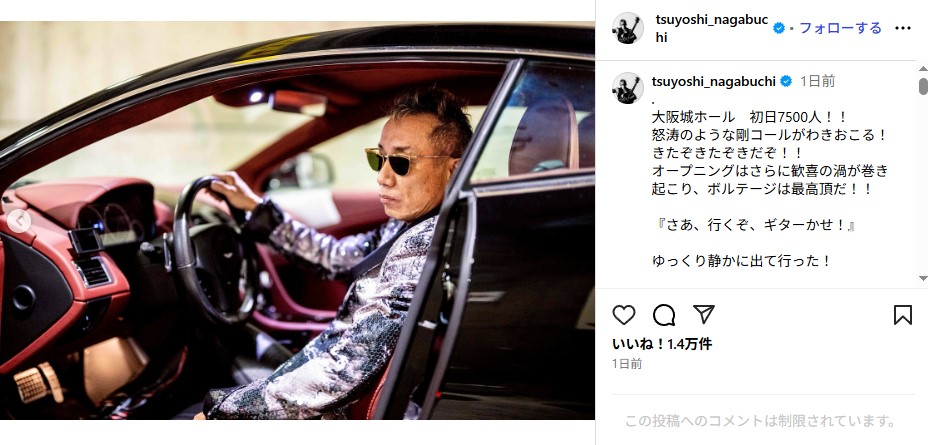The height and width of the screenshot is (445, 928).
Task: Open tsuyoshi_nagabuchi profile from header username
Action: pos(711,28)
